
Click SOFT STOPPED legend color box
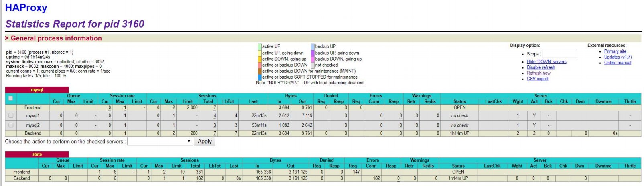260,77
